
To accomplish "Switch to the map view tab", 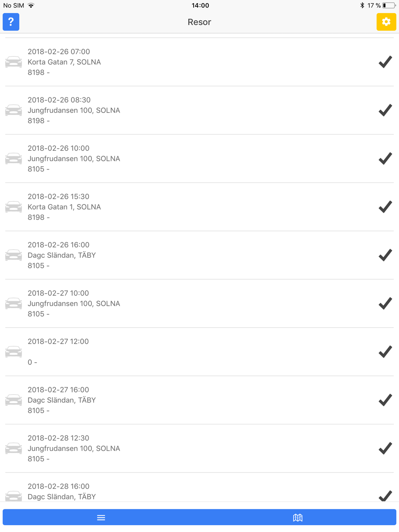I will [x=298, y=518].
